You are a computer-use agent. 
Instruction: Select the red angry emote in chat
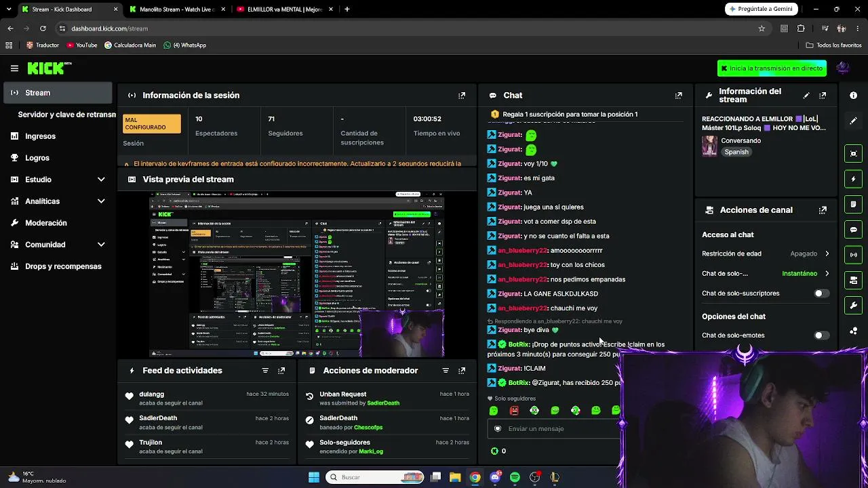click(514, 411)
